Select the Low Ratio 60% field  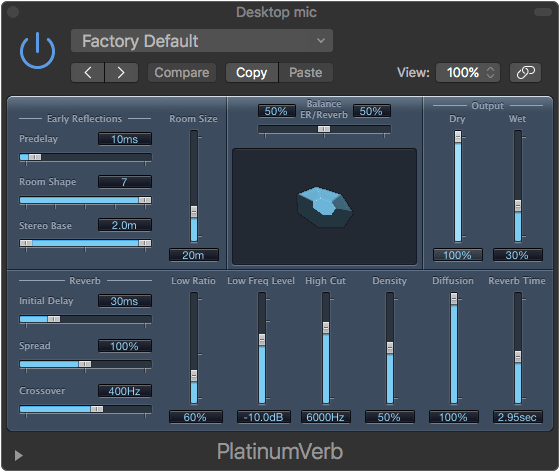tap(195, 417)
